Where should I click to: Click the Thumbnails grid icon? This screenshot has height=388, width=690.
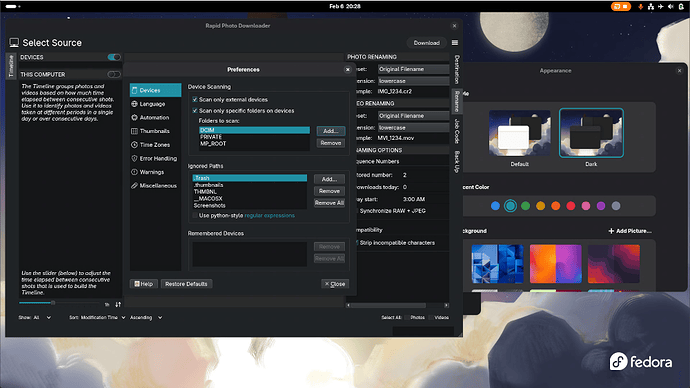[x=135, y=131]
